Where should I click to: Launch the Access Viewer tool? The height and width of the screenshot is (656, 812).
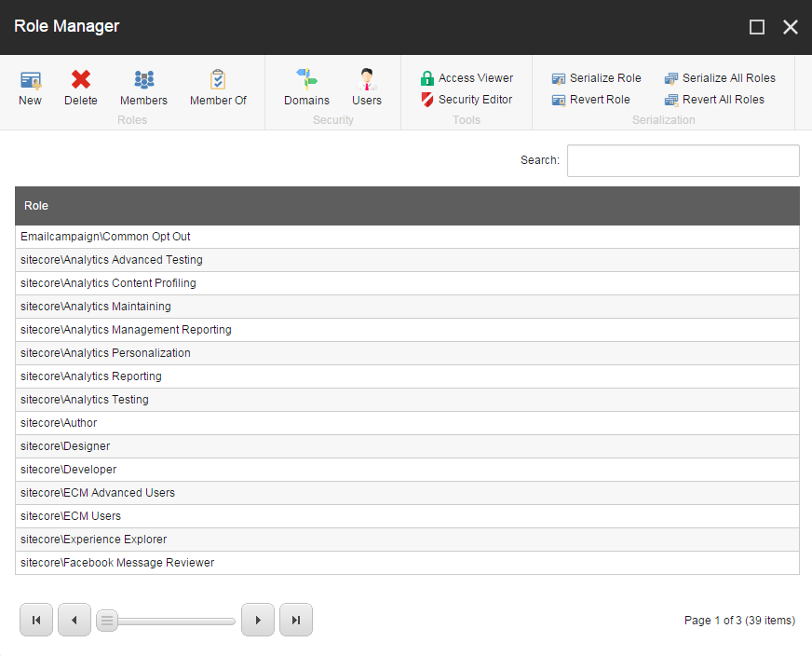(466, 77)
